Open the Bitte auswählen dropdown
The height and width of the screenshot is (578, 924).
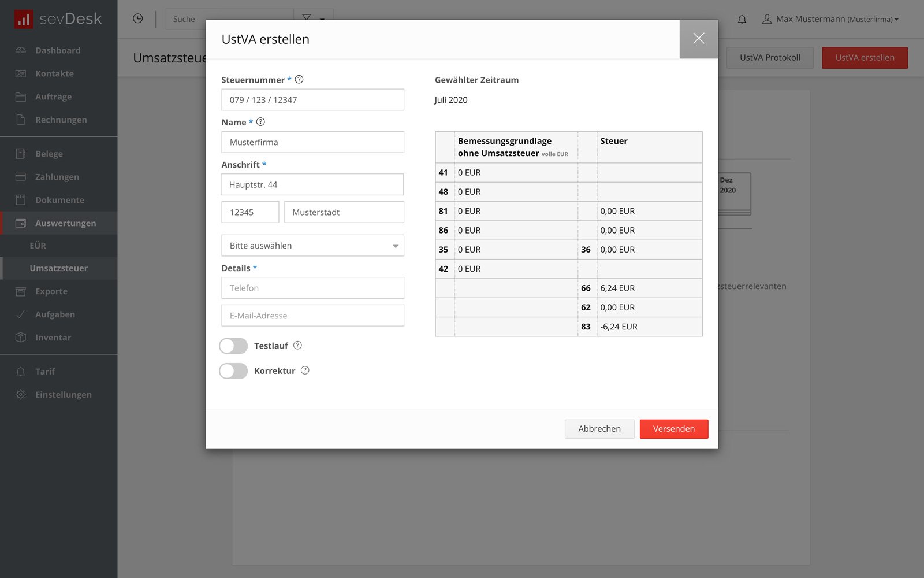click(312, 246)
